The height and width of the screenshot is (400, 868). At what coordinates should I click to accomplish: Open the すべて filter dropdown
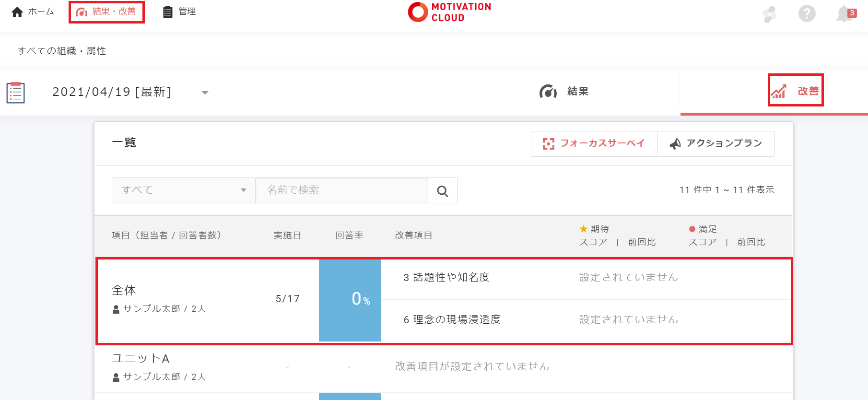pos(183,190)
